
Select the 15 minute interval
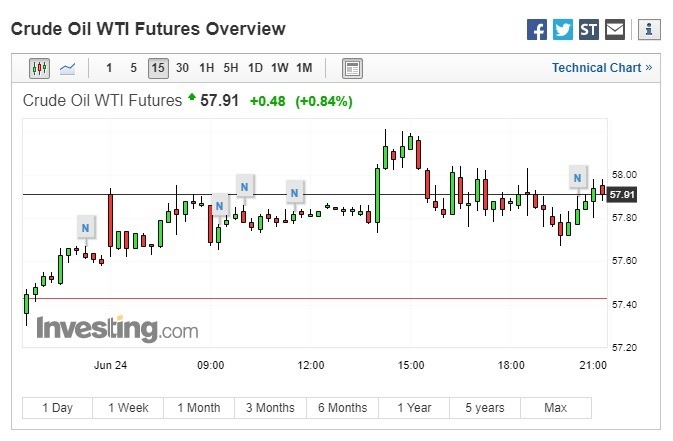(158, 68)
